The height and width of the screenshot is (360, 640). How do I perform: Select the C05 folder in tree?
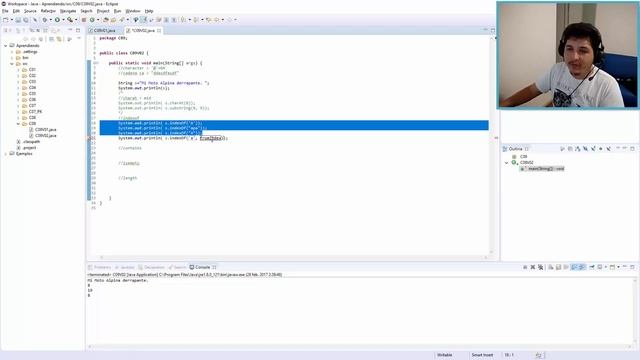click(32, 93)
